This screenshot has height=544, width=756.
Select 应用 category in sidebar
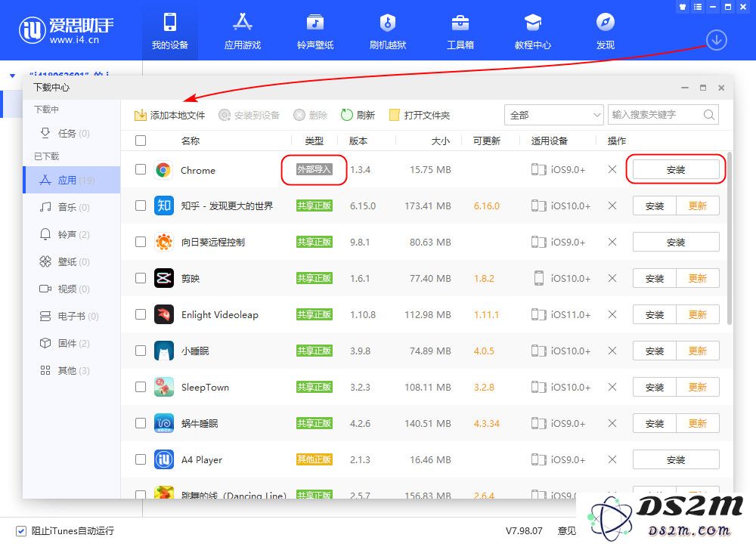point(71,181)
